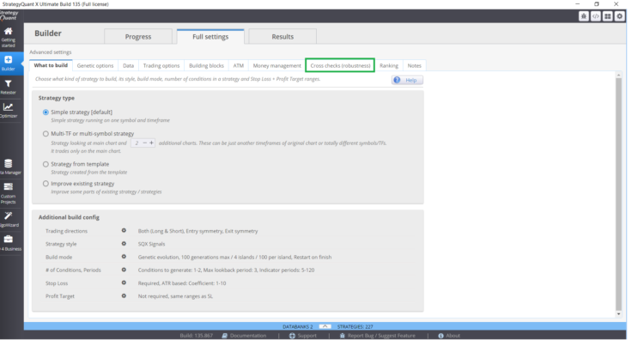Screen dimensions: 644x340
Task: Decrease the additional charts count with minus
Action: coord(144,143)
